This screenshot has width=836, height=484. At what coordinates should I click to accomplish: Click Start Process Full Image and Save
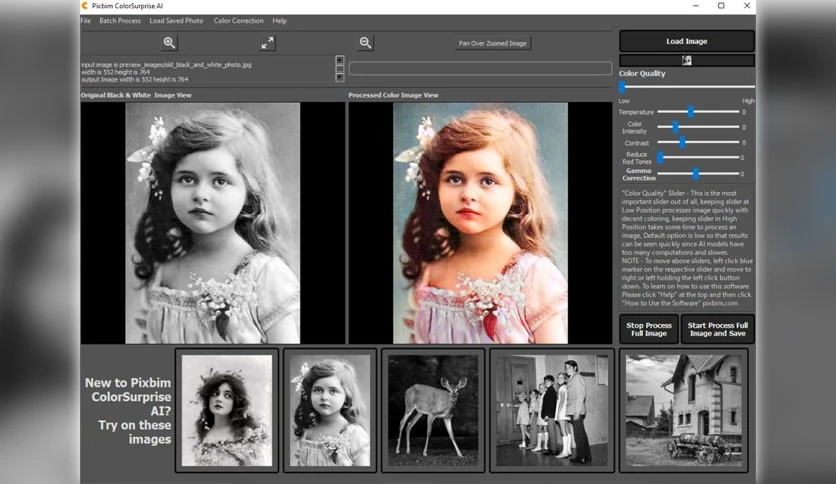[x=718, y=329]
